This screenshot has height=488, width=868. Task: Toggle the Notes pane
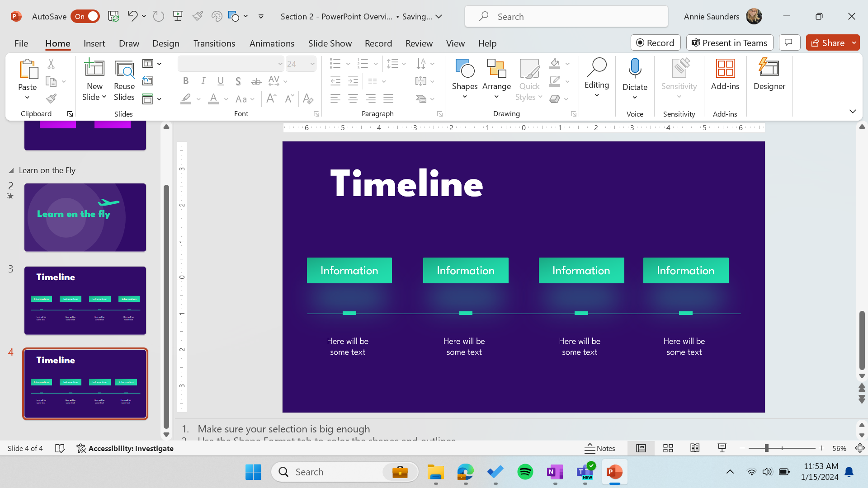(x=600, y=448)
